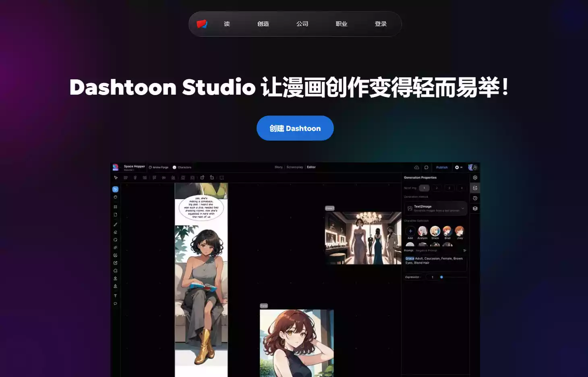
Task: Click the 创建 Dashtoon button
Action: coord(295,128)
